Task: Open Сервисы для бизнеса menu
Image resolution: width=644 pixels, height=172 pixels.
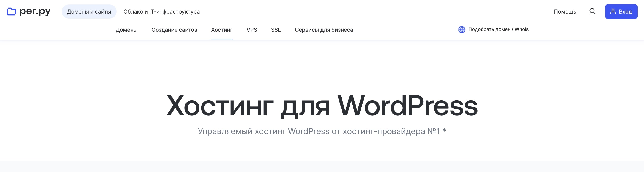Action: [x=324, y=30]
